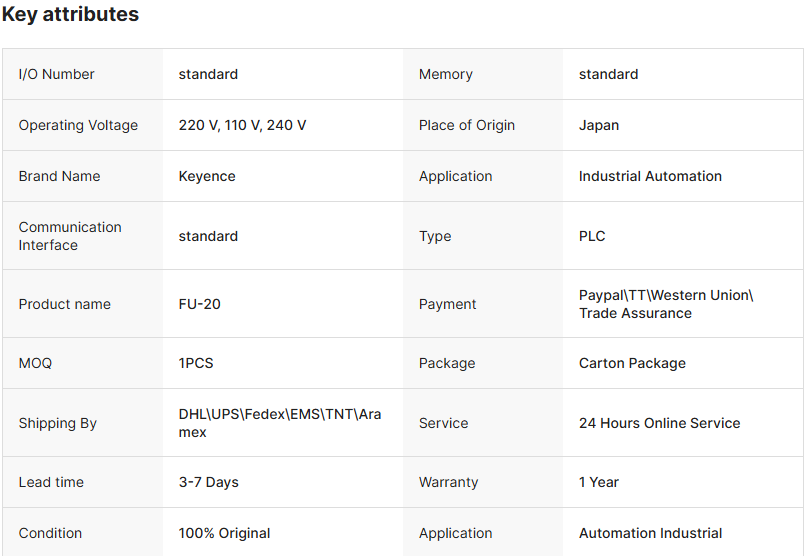Click the 3-7 Days lead time value

coord(208,482)
